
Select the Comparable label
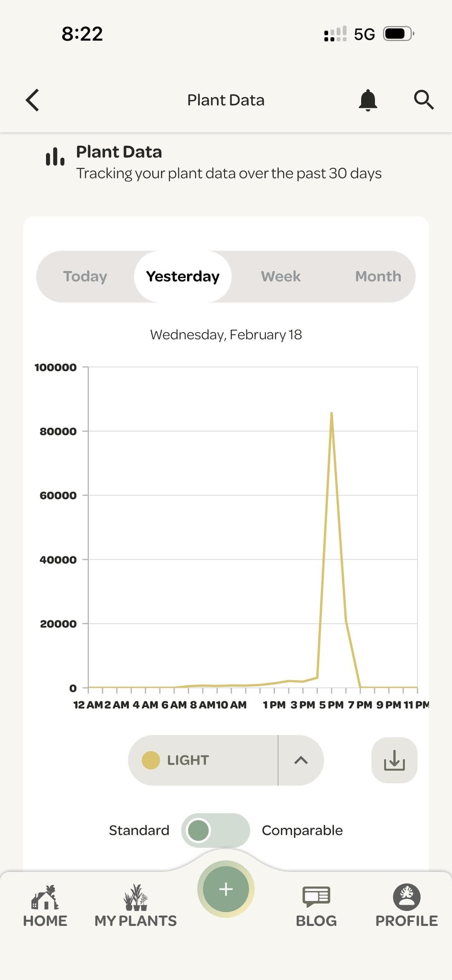(x=302, y=830)
